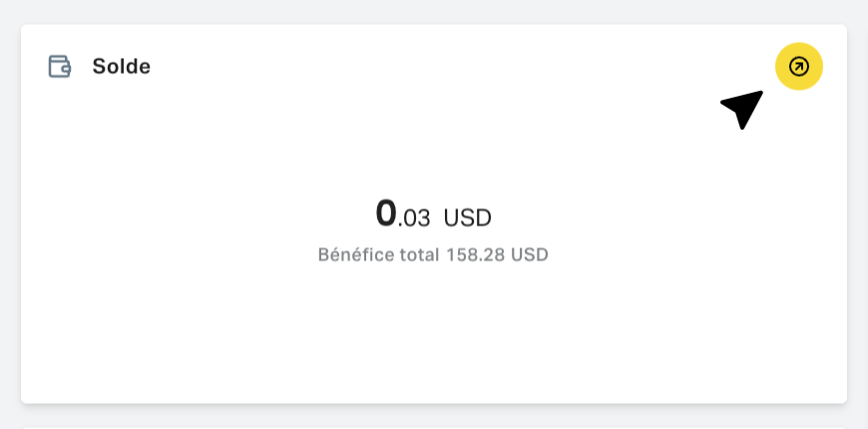Tap the main 0.03 USD balance figure
The width and height of the screenshot is (868, 429).
pyautogui.click(x=433, y=214)
